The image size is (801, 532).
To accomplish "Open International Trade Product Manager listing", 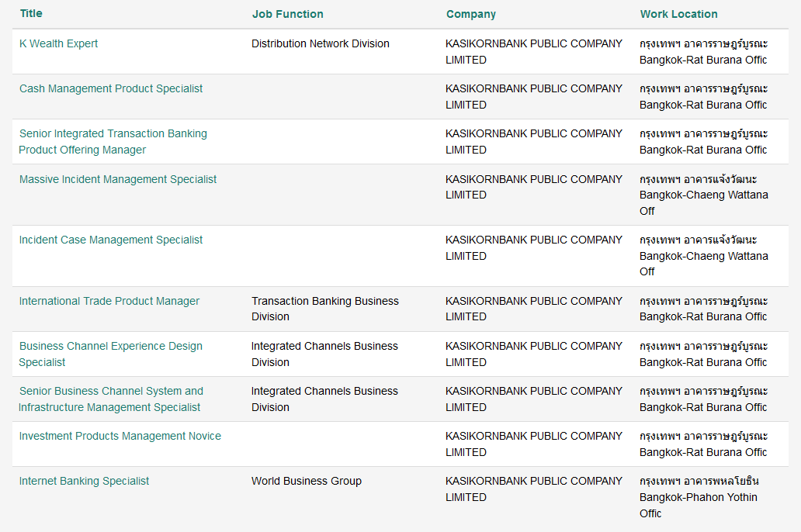I will (x=109, y=301).
